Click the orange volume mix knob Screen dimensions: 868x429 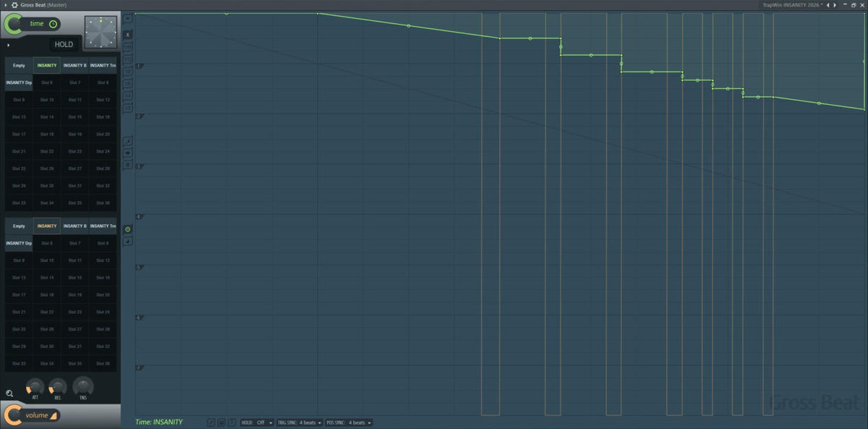tap(12, 415)
